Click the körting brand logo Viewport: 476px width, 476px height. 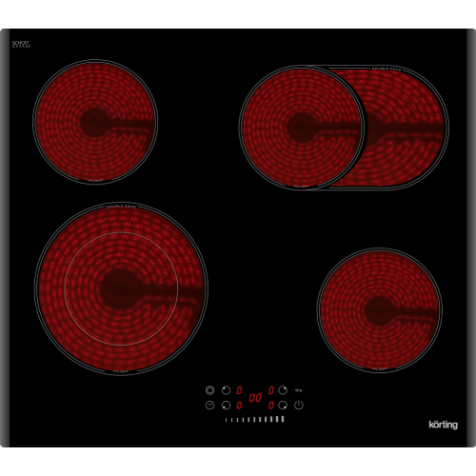coord(444,425)
